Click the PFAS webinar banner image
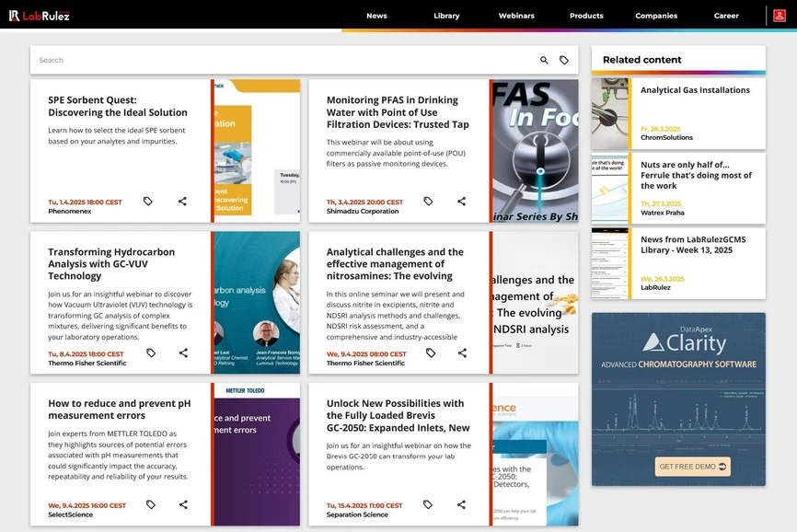The width and height of the screenshot is (797, 532). click(536, 151)
